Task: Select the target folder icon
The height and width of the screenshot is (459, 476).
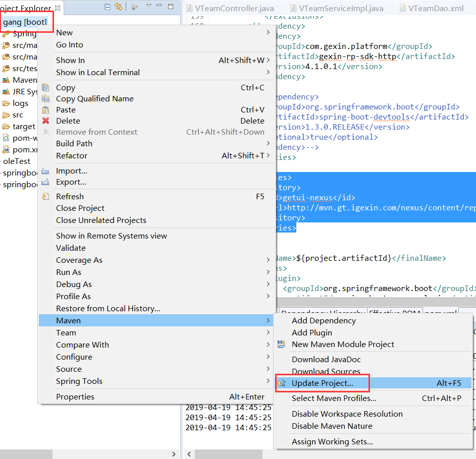Action: pos(6,127)
